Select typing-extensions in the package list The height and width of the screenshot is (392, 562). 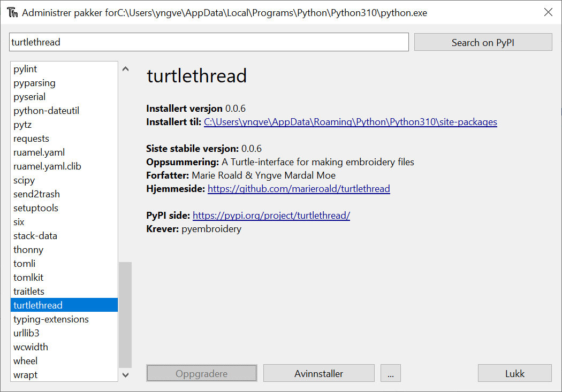click(64, 319)
